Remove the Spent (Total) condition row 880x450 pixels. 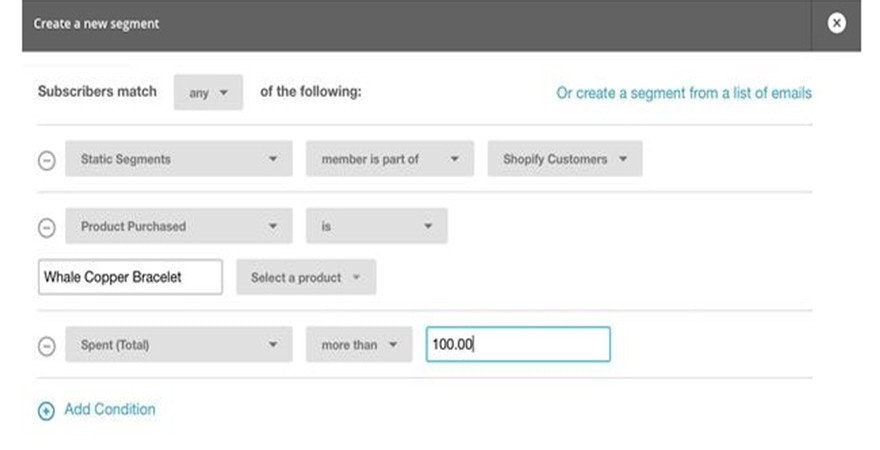tap(46, 345)
